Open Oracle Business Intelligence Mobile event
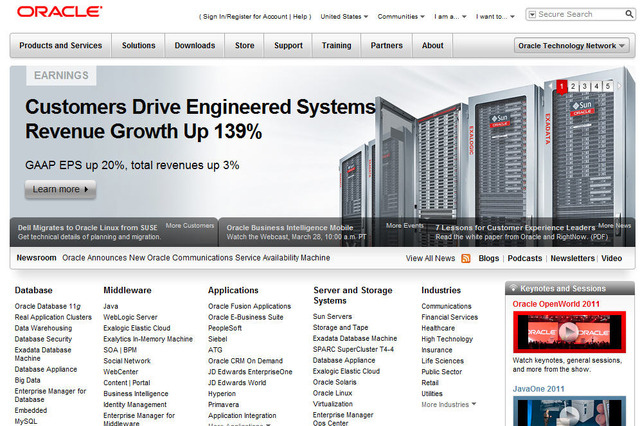This screenshot has height=426, width=640. pyautogui.click(x=290, y=228)
